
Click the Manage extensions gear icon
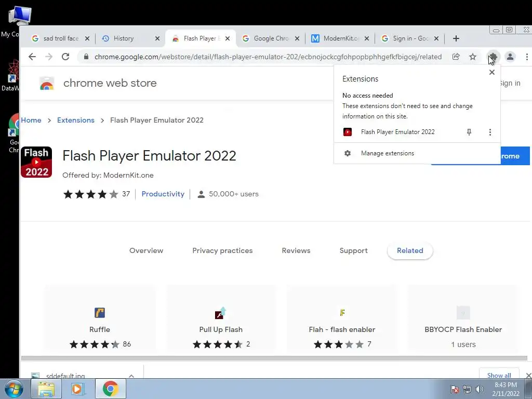pyautogui.click(x=348, y=153)
